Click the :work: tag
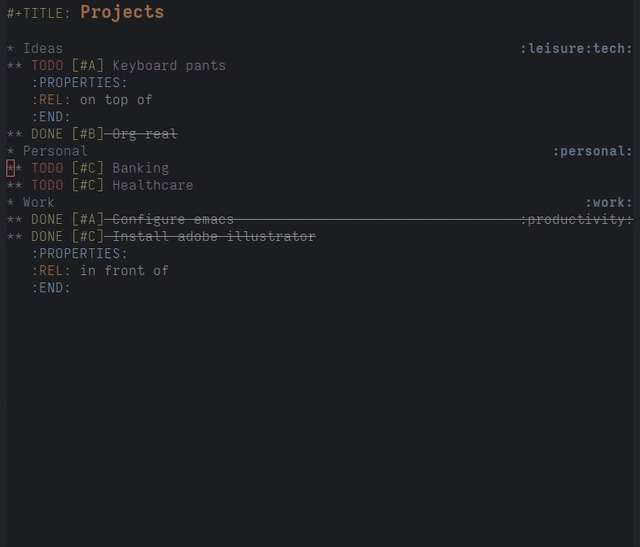640x547 pixels. coord(608,202)
